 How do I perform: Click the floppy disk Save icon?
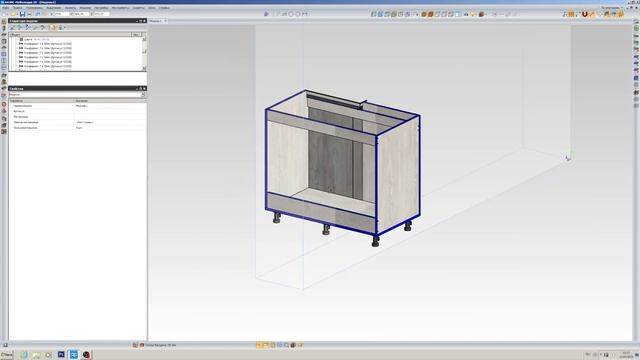(22, 14)
